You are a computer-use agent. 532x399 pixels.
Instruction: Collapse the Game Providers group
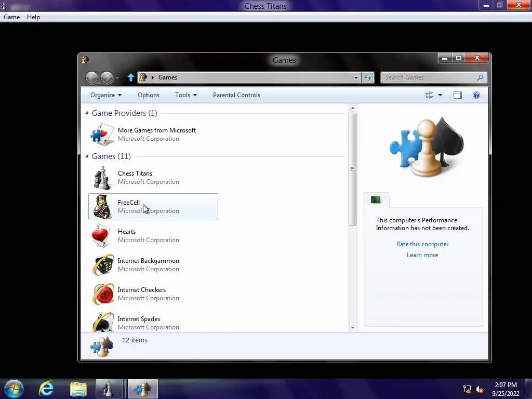[x=87, y=113]
